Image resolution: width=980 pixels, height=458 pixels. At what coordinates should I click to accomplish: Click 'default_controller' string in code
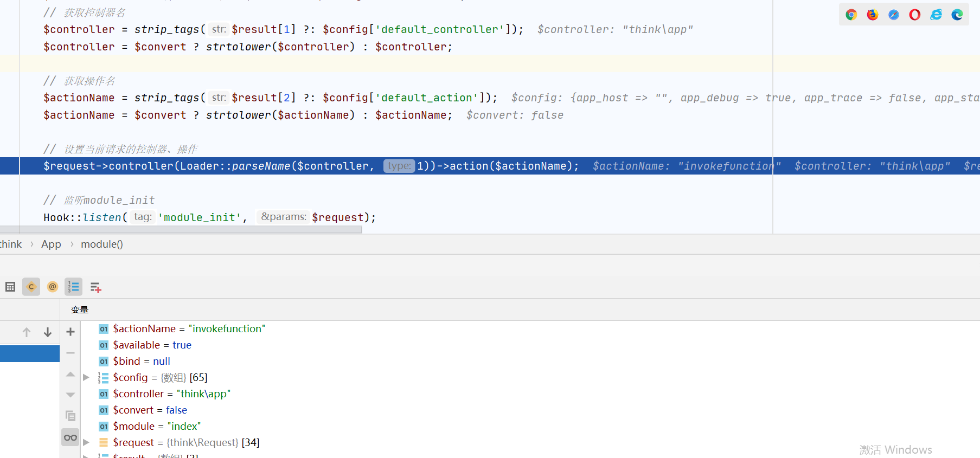coord(440,29)
